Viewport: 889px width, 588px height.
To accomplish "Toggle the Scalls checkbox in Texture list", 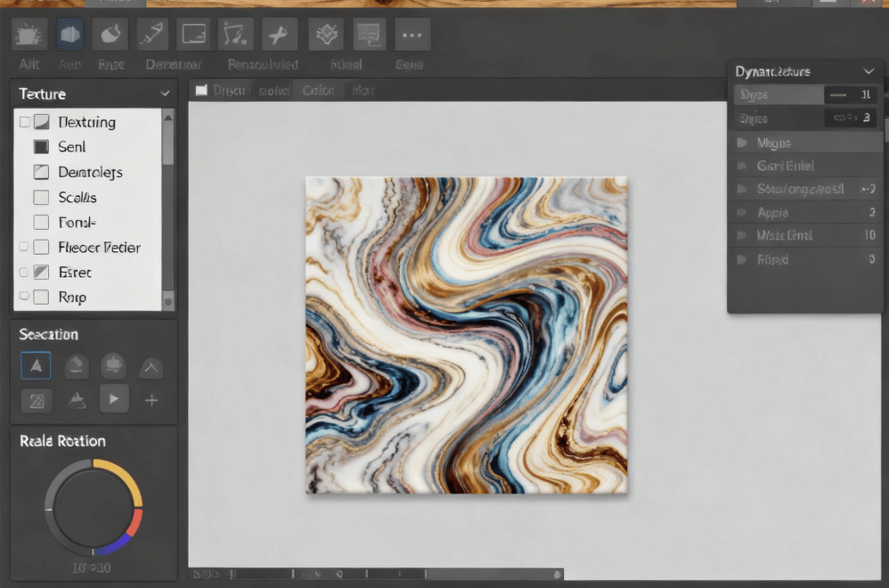I will [x=41, y=198].
